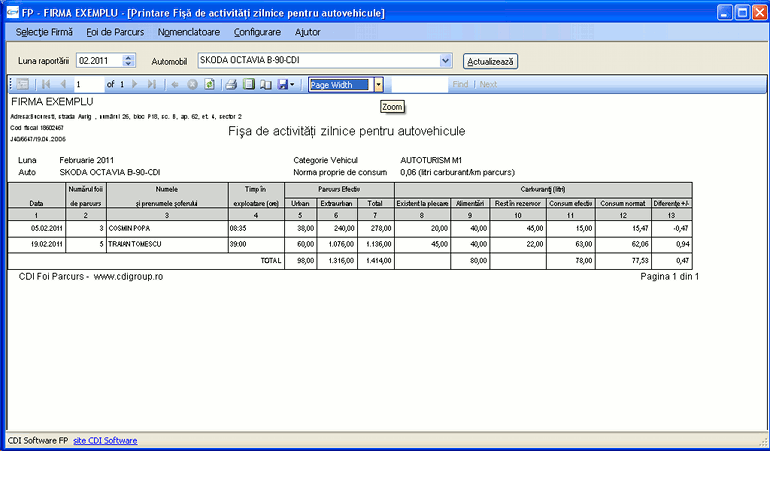Click Pagina 1 din 1 footer text
770x501 pixels.
coord(669,277)
